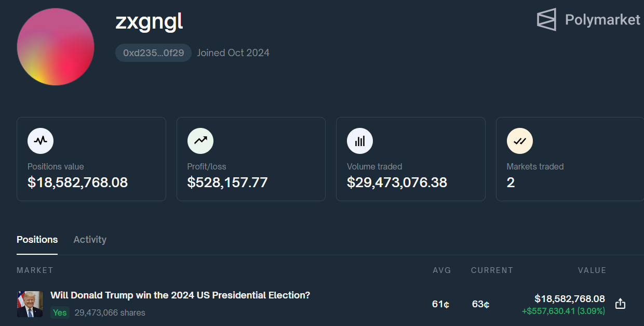Select the Positions tab
The image size is (644, 326).
[37, 240]
